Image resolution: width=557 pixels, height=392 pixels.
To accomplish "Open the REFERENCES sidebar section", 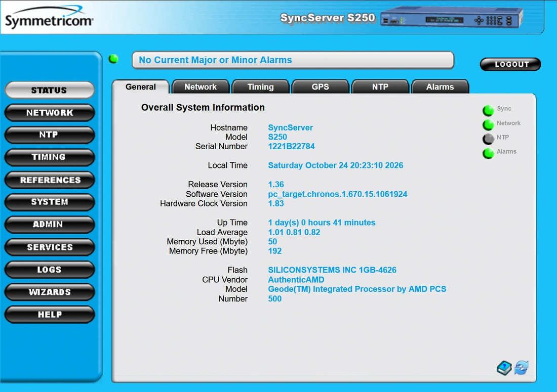I will pyautogui.click(x=50, y=180).
